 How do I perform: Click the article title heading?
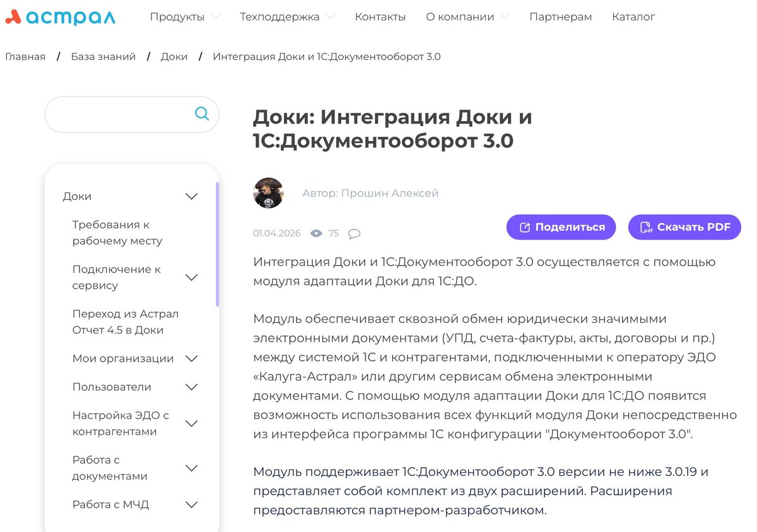tap(392, 129)
